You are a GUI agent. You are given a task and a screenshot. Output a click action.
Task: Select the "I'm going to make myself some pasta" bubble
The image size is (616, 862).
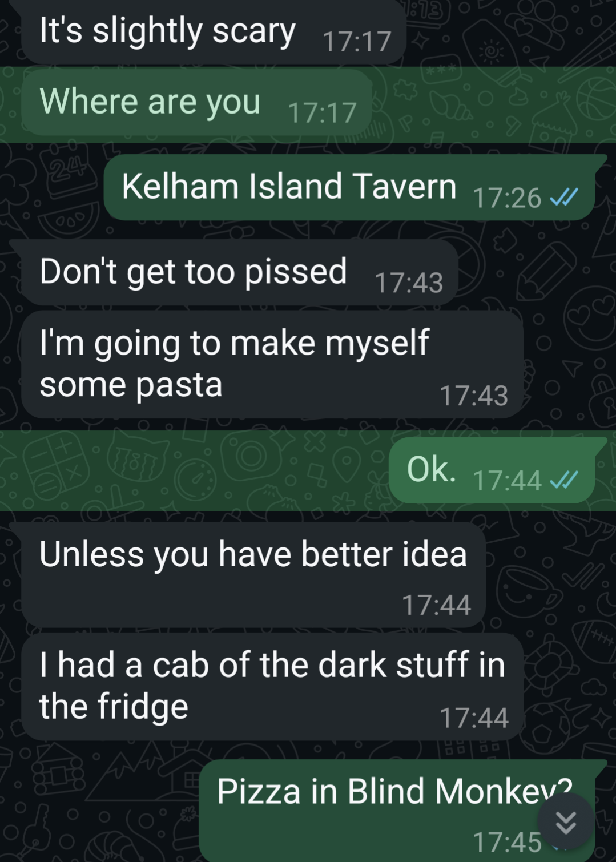pyautogui.click(x=272, y=364)
